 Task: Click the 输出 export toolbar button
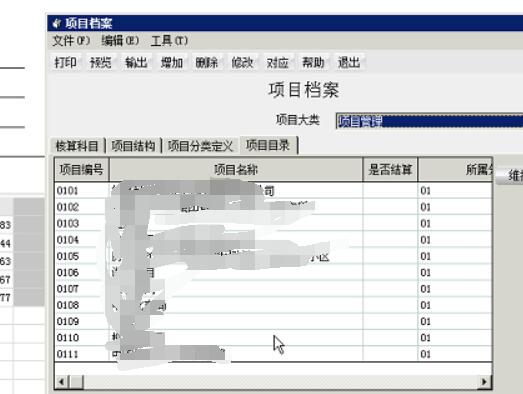click(136, 62)
